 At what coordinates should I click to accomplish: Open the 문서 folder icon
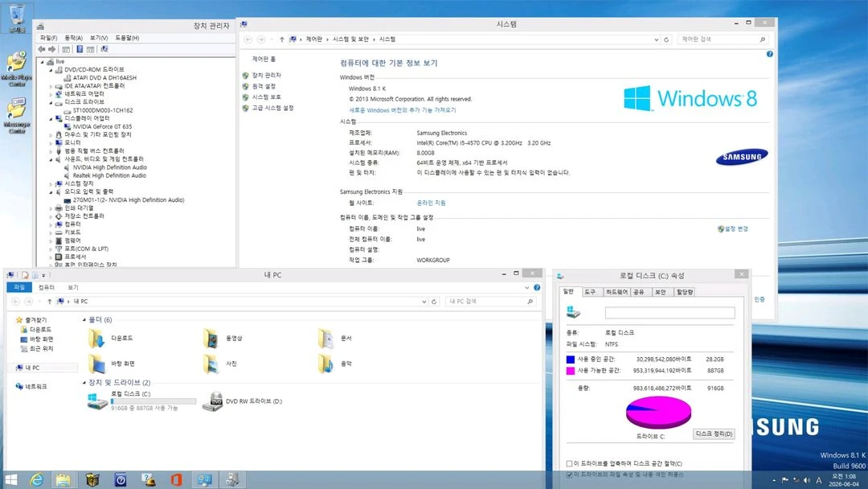pos(325,338)
